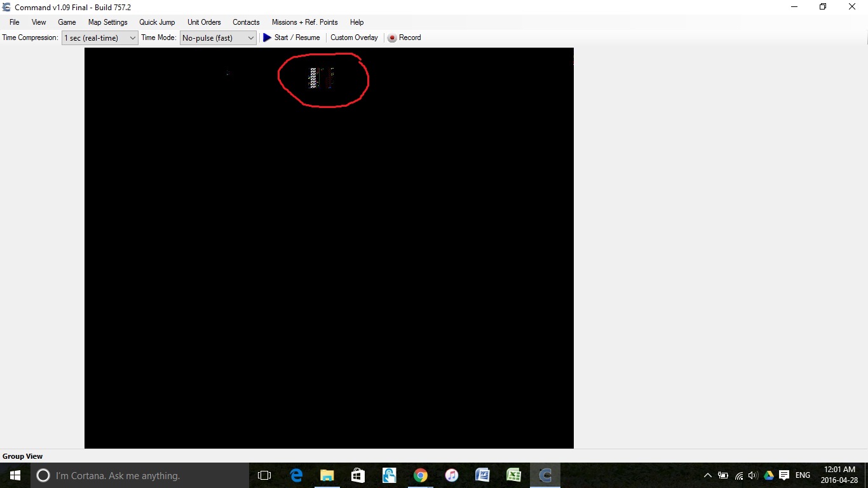Open Google Chrome from the taskbar

tap(420, 475)
